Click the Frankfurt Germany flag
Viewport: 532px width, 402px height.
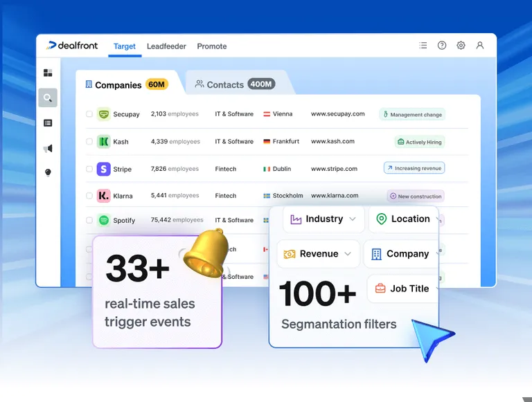tap(267, 142)
